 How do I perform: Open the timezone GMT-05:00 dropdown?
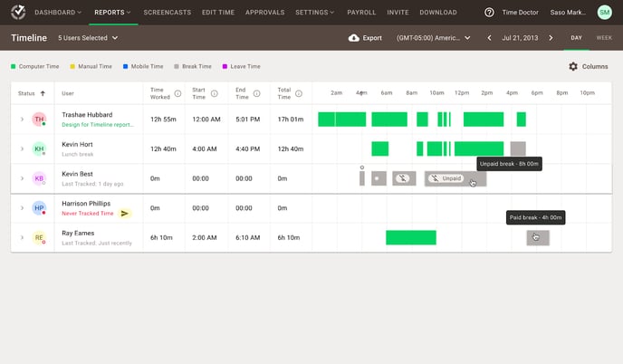pyautogui.click(x=434, y=38)
